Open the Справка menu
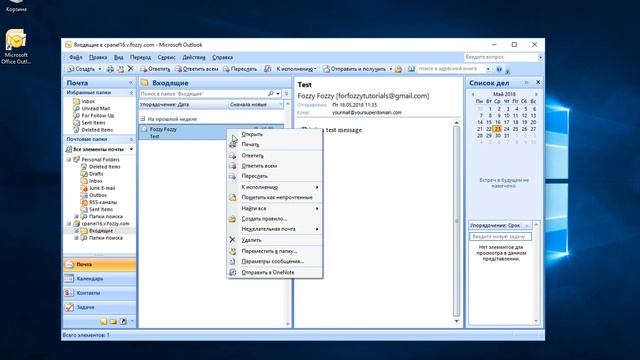The image size is (640, 360). tap(222, 58)
